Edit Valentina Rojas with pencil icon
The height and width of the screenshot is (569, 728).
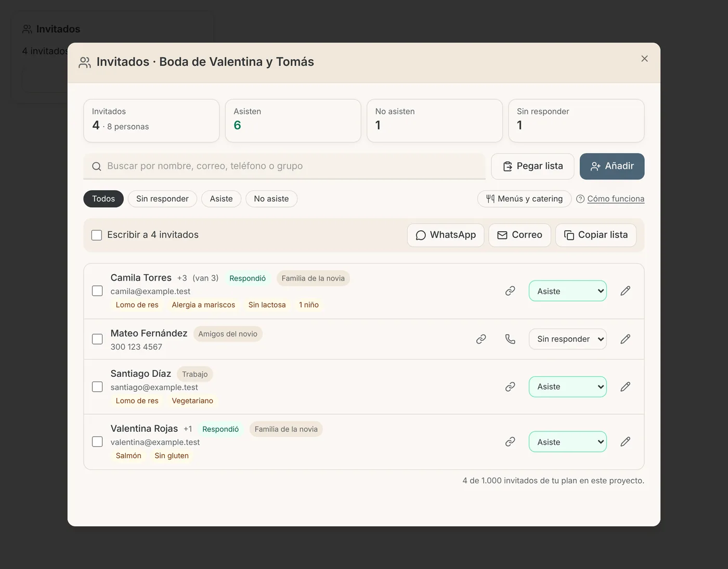coord(626,442)
